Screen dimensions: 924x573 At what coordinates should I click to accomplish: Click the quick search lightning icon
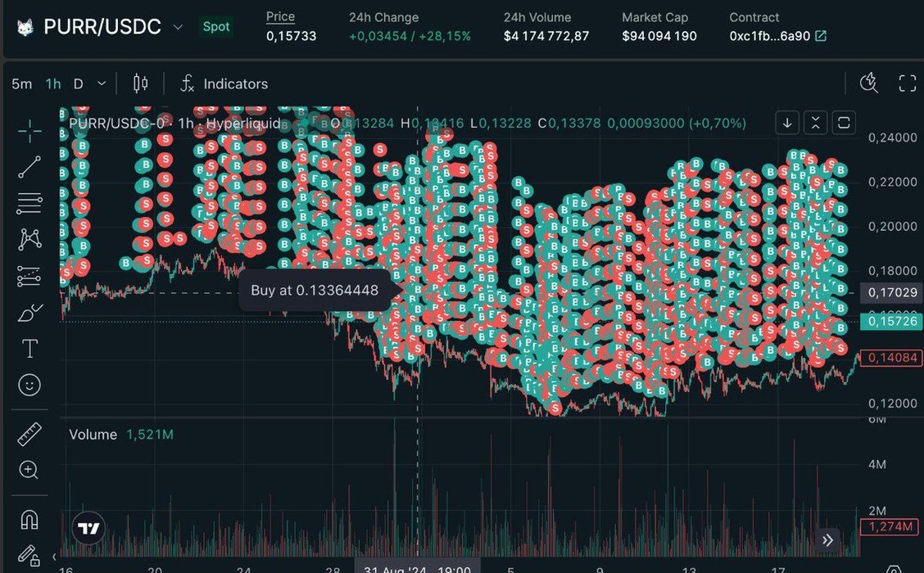(868, 83)
